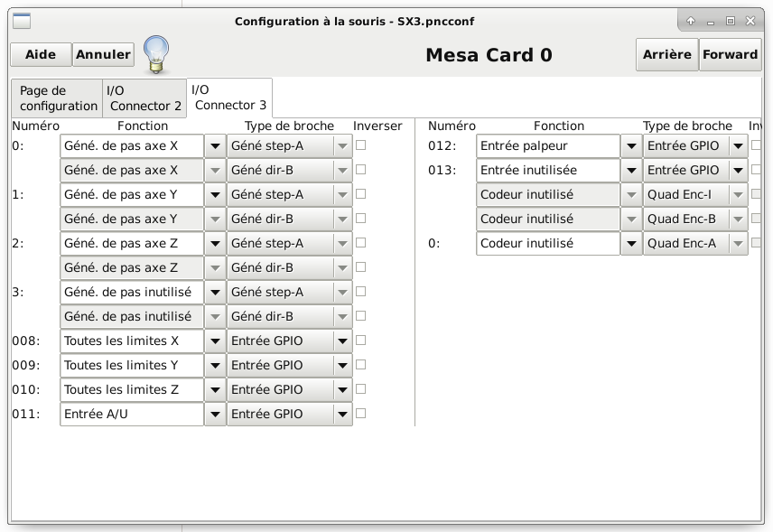Expand the Toutes les limites Z function arrow

[215, 390]
